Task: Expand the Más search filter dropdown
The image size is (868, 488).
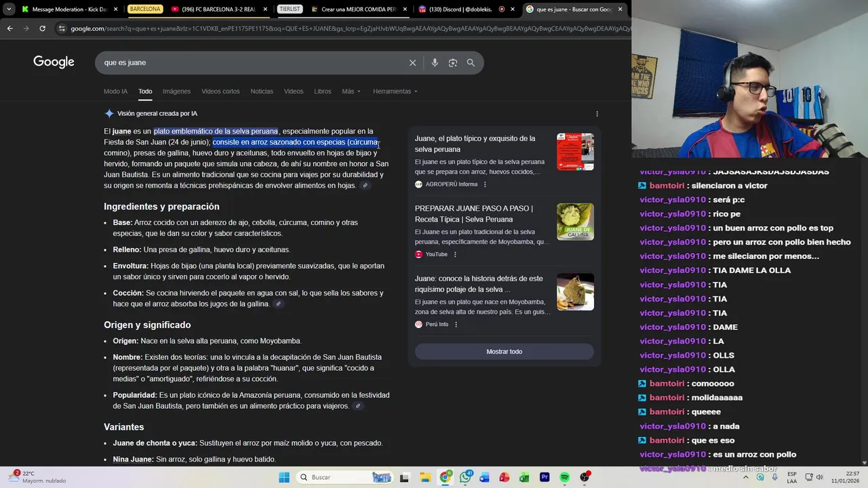Action: (351, 91)
